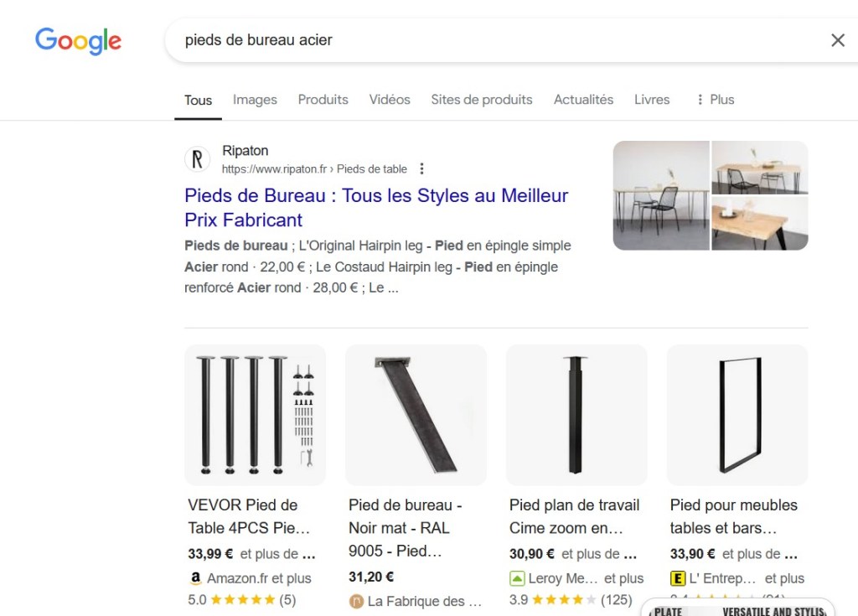Switch to the Images tab

255,100
